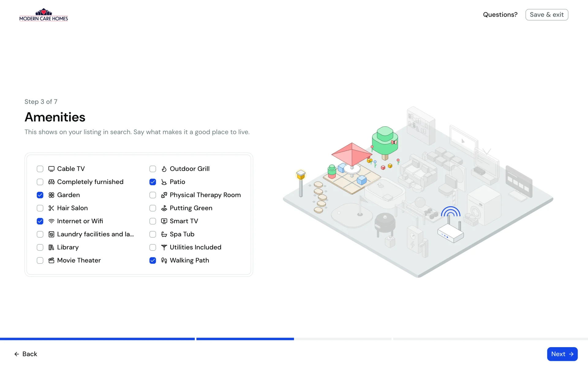Click the 'Utilities Included' label
This screenshot has height=368, width=588.
(195, 247)
